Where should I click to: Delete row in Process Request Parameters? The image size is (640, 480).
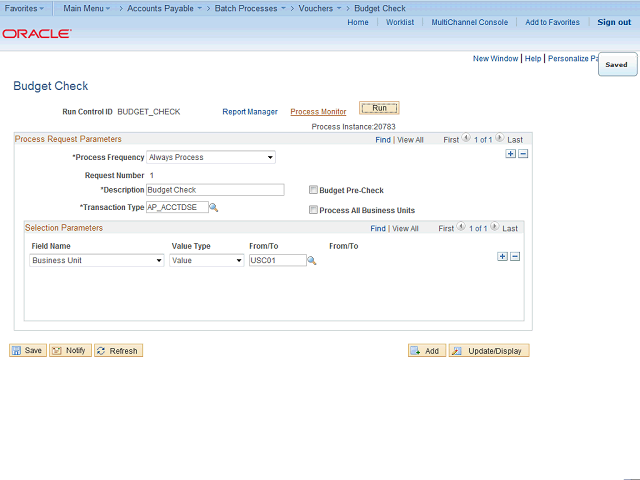(x=523, y=154)
